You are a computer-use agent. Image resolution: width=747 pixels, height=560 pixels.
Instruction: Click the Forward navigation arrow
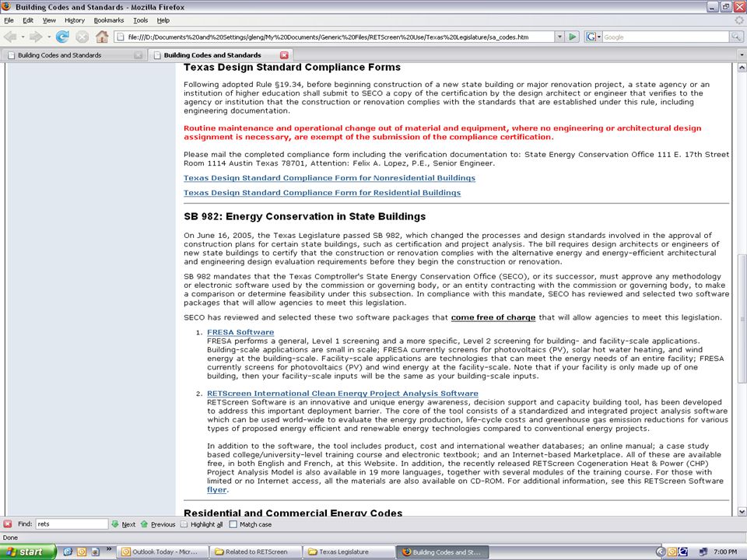coord(35,37)
